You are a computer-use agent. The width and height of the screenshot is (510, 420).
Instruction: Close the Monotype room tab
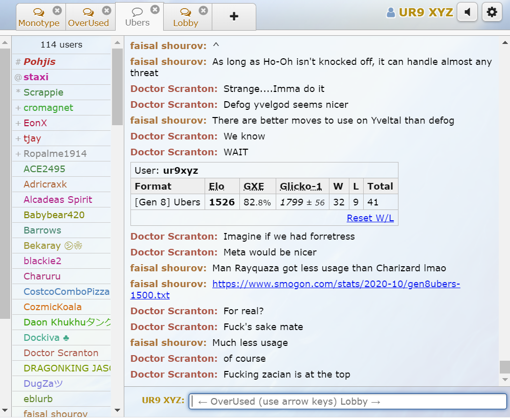point(57,10)
